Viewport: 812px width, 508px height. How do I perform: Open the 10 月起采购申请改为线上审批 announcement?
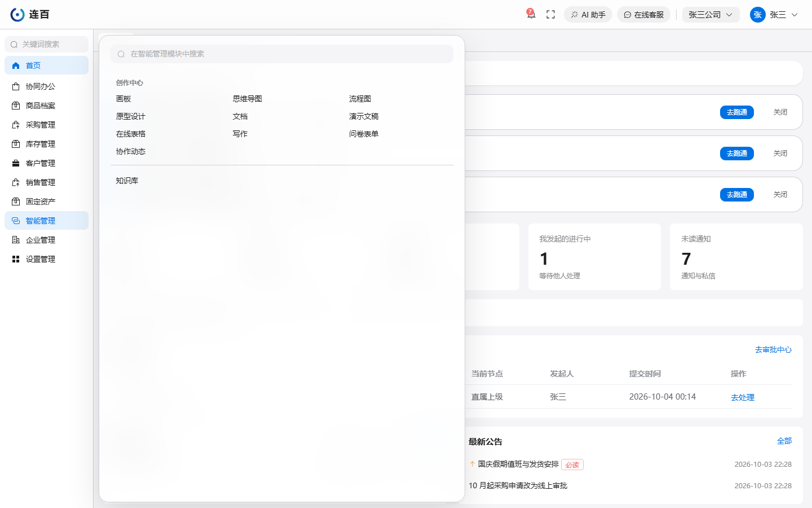tap(518, 485)
